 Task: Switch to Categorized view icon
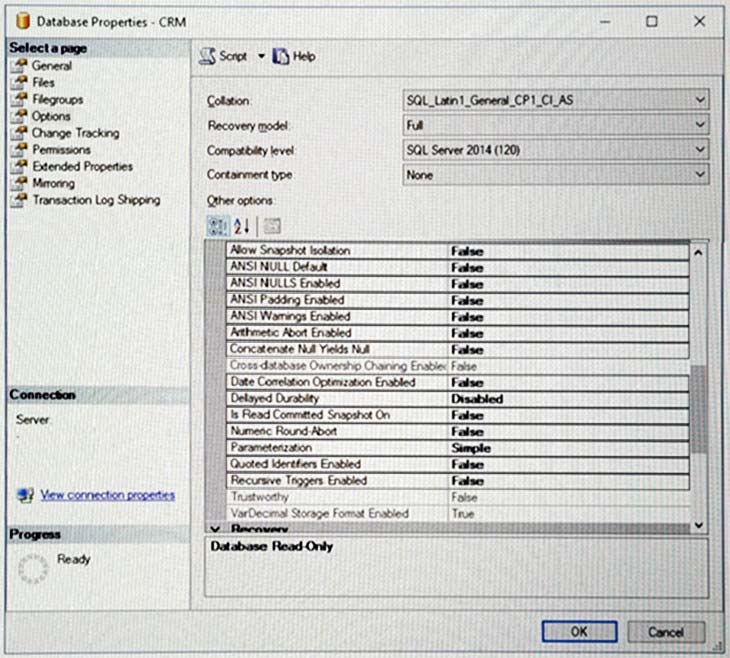(x=217, y=226)
